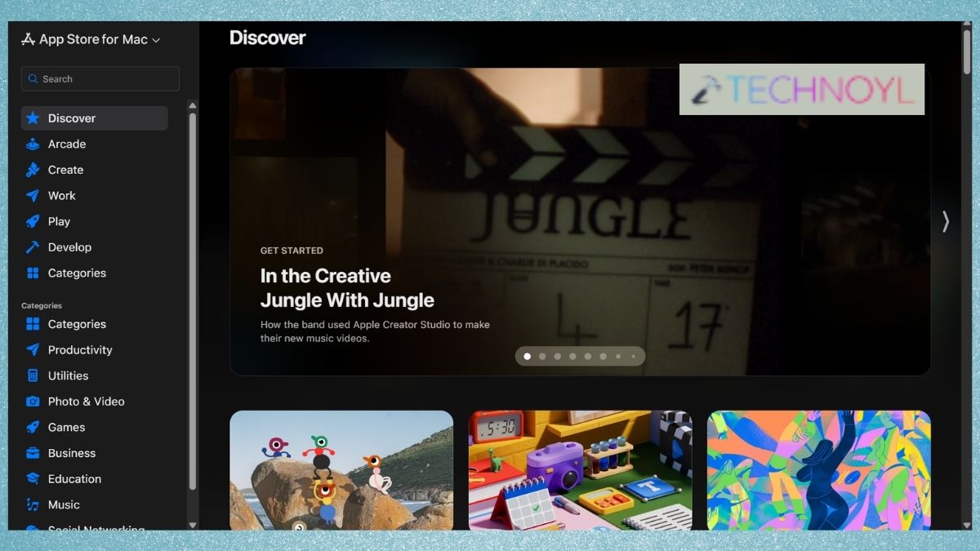
Task: Advance carousel with the next chevron arrow
Action: [946, 221]
